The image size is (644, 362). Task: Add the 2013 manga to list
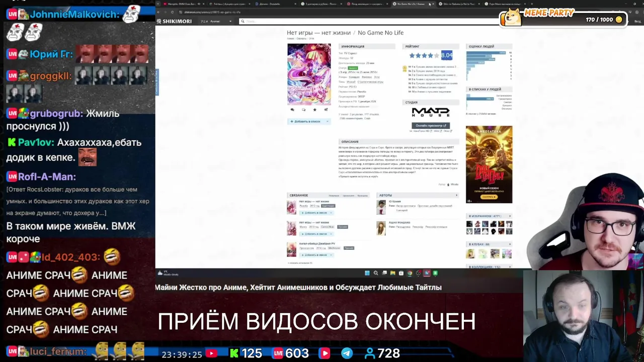[x=314, y=234]
